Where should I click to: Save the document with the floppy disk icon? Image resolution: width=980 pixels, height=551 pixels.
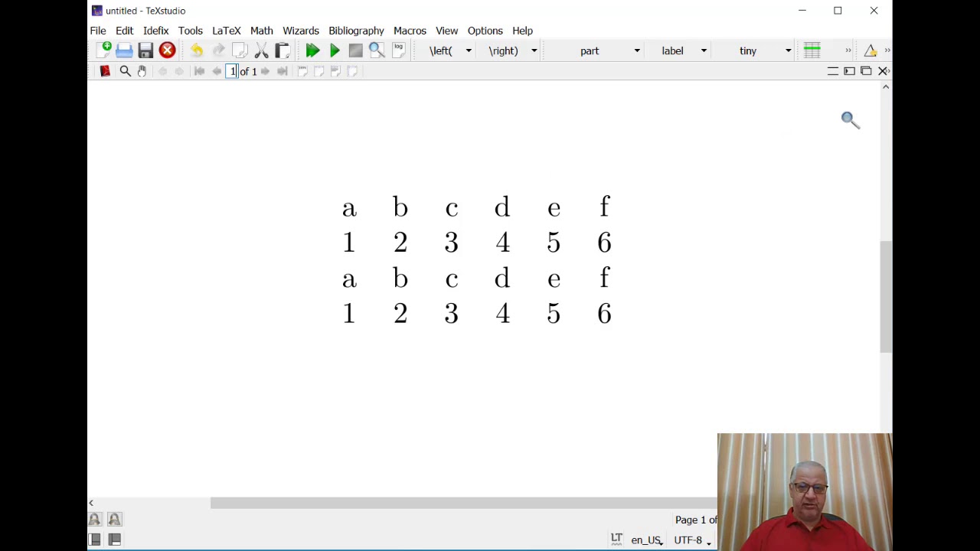pos(145,51)
